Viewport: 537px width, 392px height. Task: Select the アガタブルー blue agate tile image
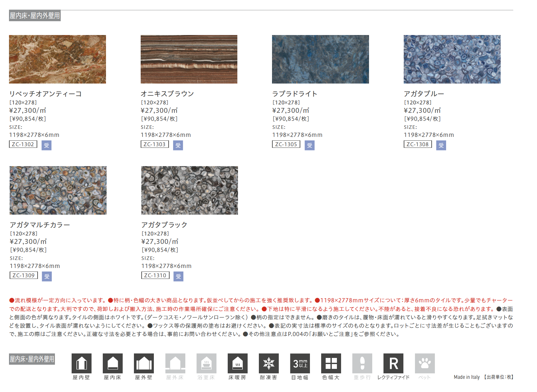(x=452, y=59)
